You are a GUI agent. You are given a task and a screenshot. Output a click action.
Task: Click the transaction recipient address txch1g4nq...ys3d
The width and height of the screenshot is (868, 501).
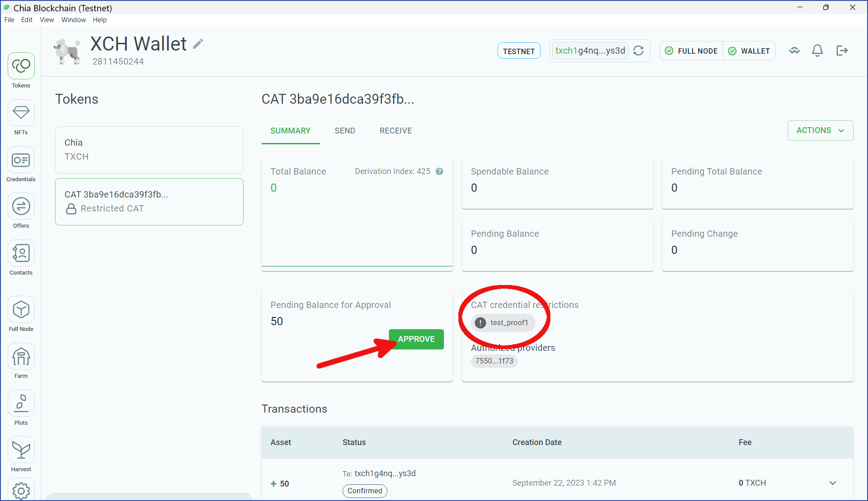385,473
